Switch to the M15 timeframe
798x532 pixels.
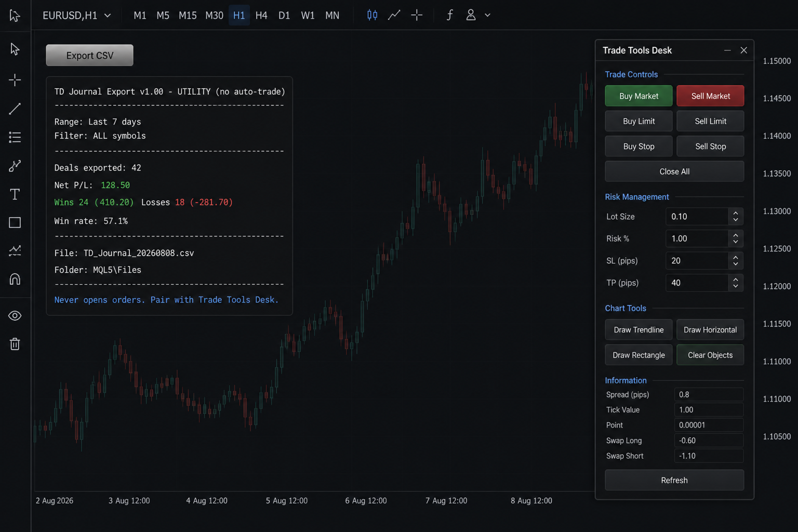tap(188, 16)
